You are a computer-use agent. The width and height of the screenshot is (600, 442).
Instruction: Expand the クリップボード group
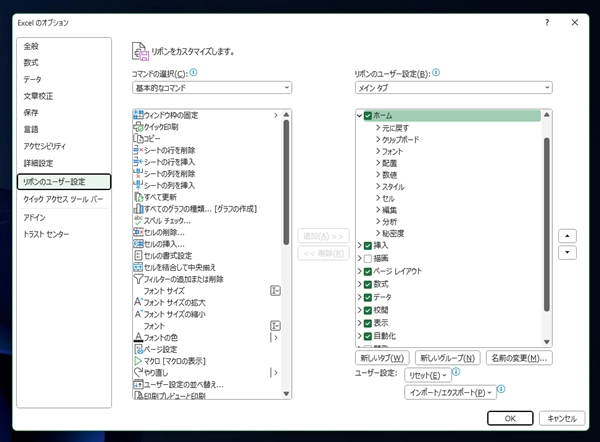tap(378, 139)
